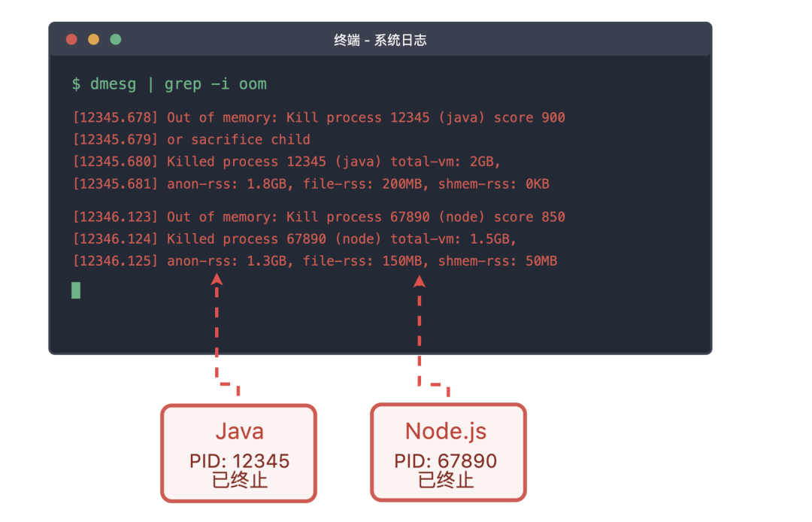Click the Killed process 67890 (node) line
This screenshot has height=522, width=812.
point(294,239)
